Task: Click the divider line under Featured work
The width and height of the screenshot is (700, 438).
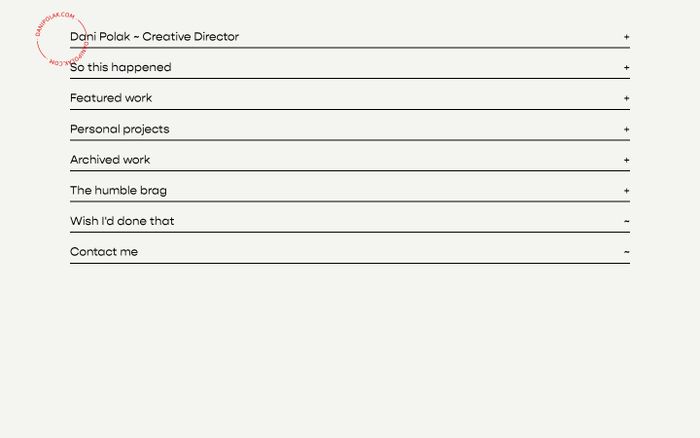Action: click(350, 109)
